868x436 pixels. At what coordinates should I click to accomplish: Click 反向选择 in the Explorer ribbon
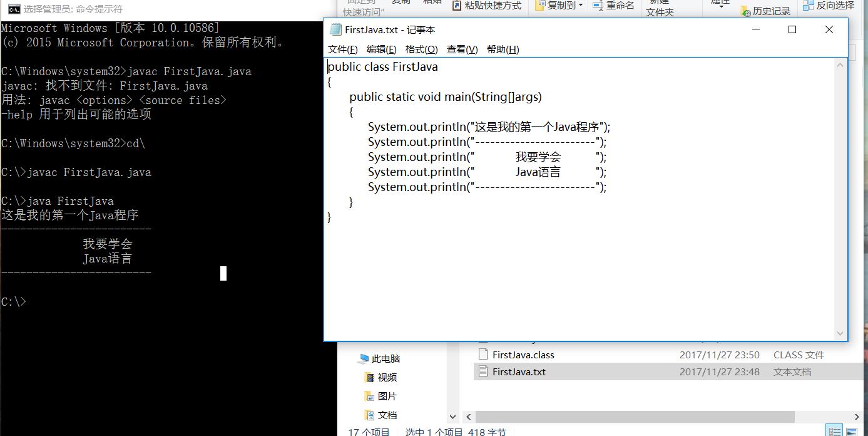point(829,6)
